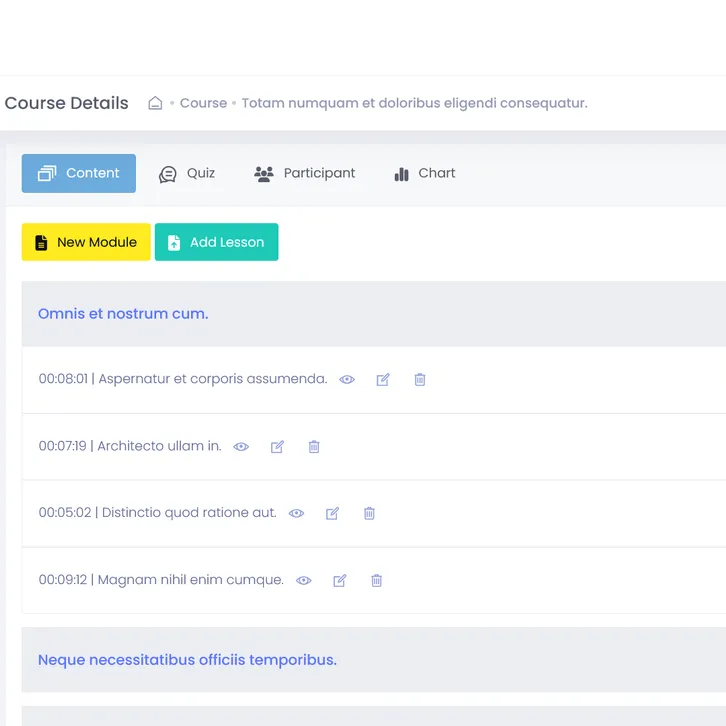Show the 'Distinctio quod ratione aut' lesson
Screen dimensions: 726x726
(296, 513)
